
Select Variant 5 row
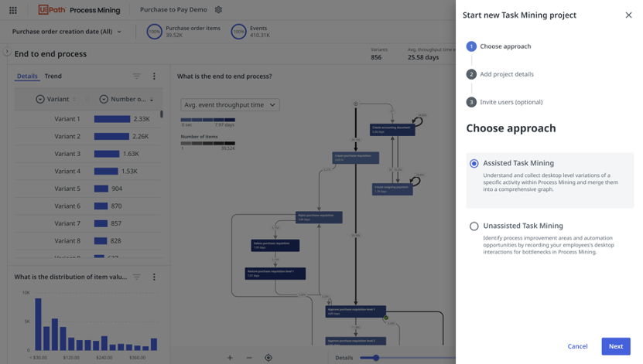(87, 189)
